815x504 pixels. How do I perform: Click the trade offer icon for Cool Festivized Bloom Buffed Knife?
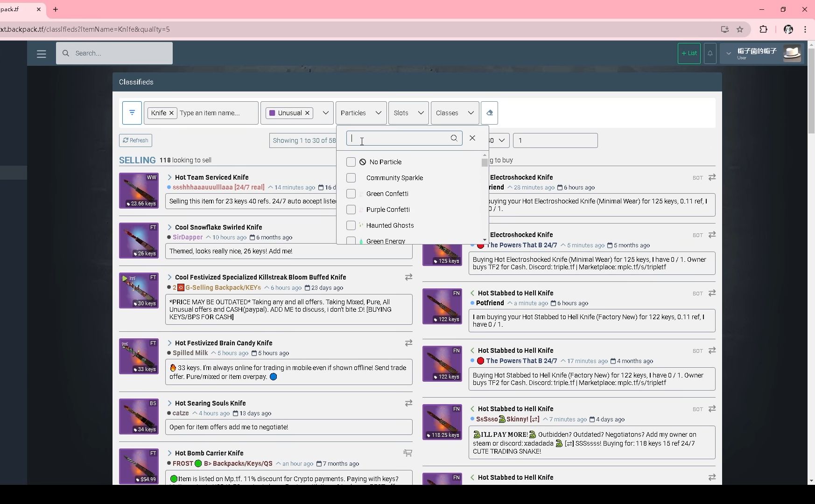408,277
